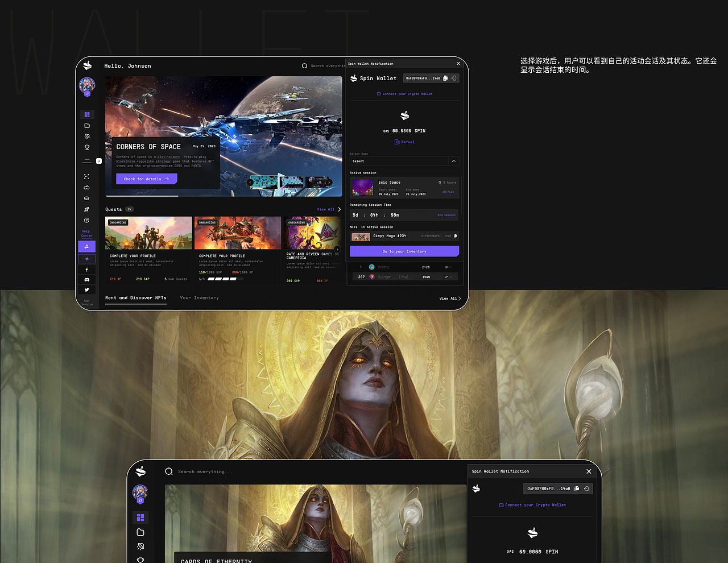Screen dimensions: 728x563
Task: Close the upper Spin Wallet Notification panel
Action: pyautogui.click(x=458, y=64)
